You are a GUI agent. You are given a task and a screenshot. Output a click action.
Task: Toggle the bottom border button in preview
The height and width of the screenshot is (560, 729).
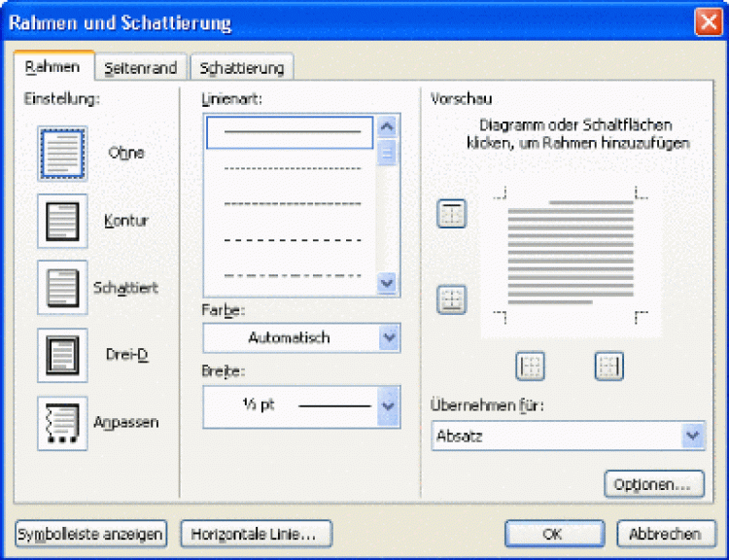click(x=451, y=299)
